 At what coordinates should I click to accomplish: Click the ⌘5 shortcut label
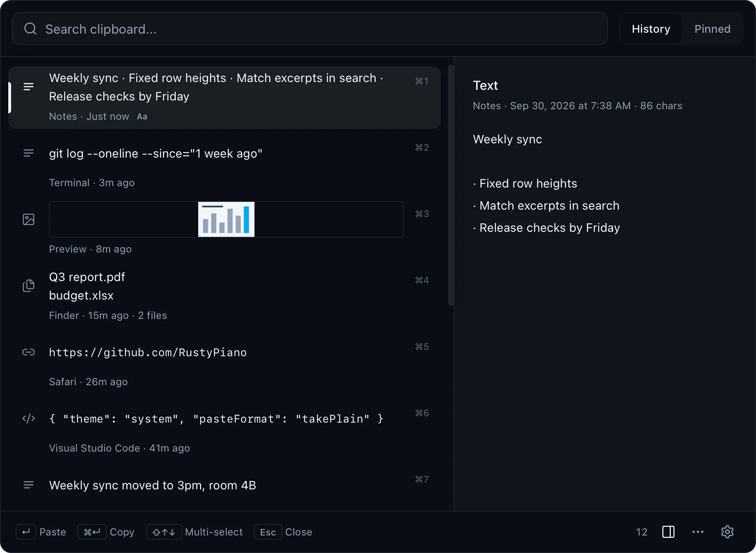(x=422, y=347)
